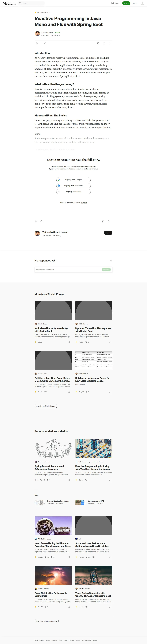This screenshot has height=644, width=147.
Task: Click About in the footer
Action: tap(48, 640)
